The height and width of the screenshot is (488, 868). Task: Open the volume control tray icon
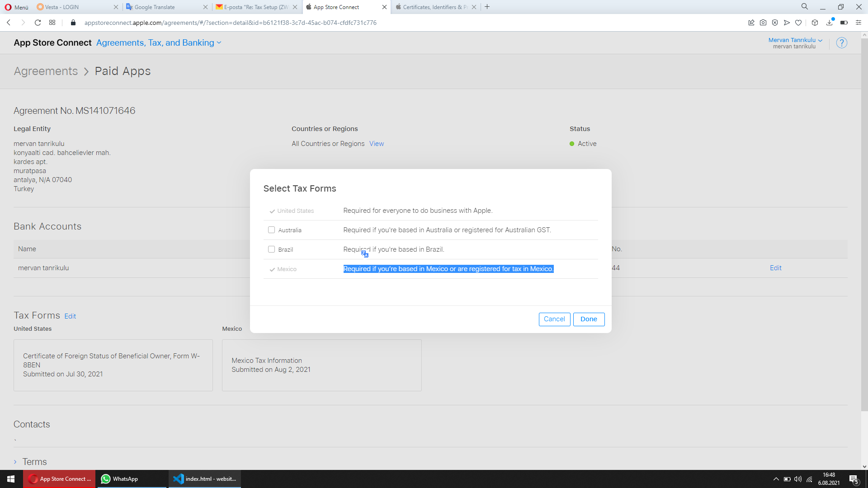[x=798, y=479]
